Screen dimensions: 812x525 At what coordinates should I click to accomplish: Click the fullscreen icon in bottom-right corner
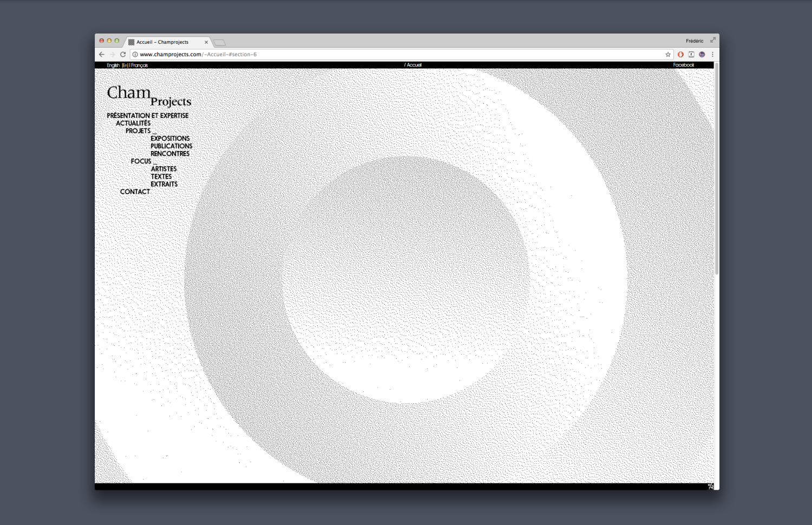coord(711,487)
